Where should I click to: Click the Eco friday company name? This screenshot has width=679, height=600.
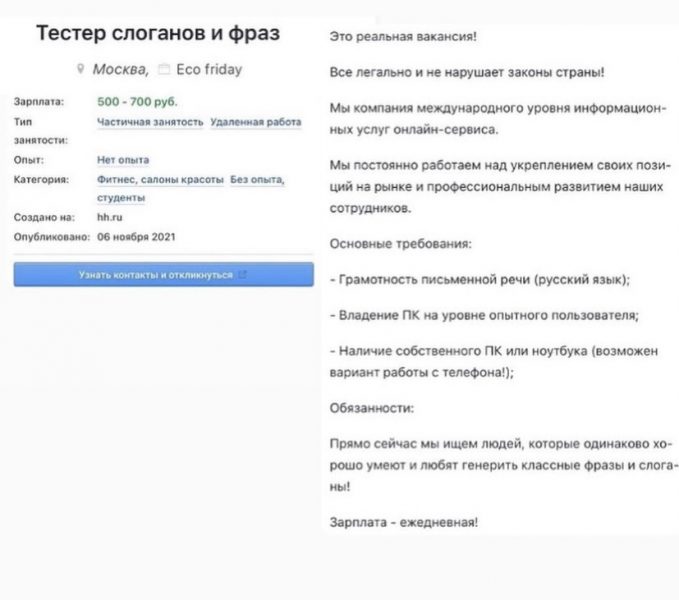click(209, 70)
